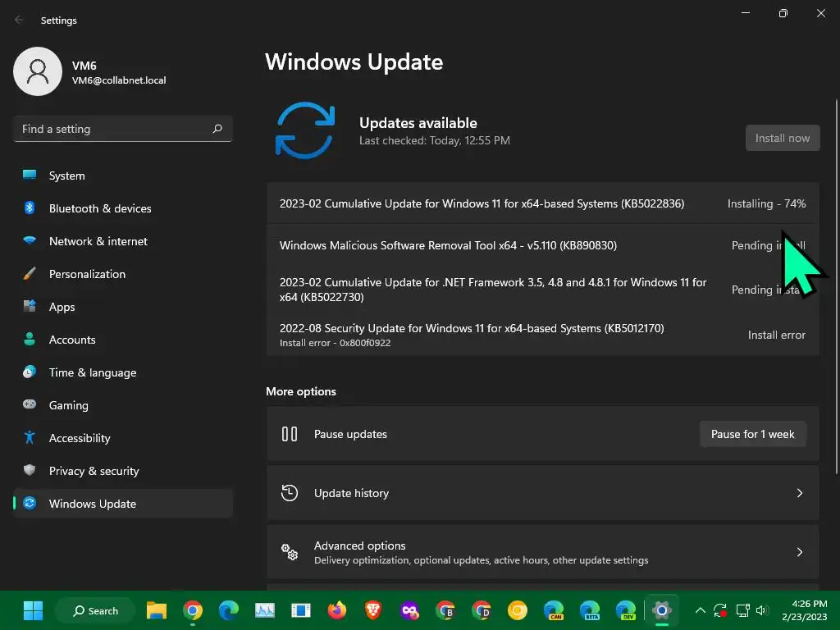The height and width of the screenshot is (630, 840).
Task: Click the Last checked: Today, 12:55 PM text
Action: [x=435, y=140]
